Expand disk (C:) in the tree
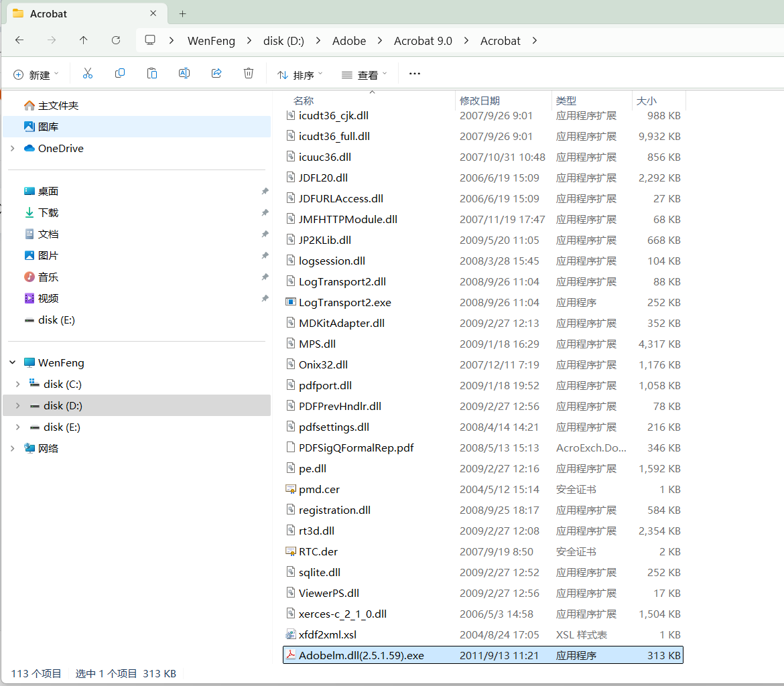The width and height of the screenshot is (784, 686). [18, 384]
